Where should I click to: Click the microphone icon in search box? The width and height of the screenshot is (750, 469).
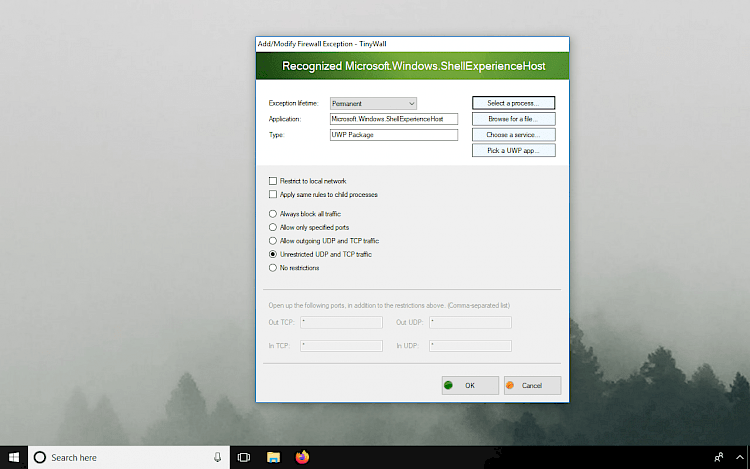pyautogui.click(x=217, y=457)
